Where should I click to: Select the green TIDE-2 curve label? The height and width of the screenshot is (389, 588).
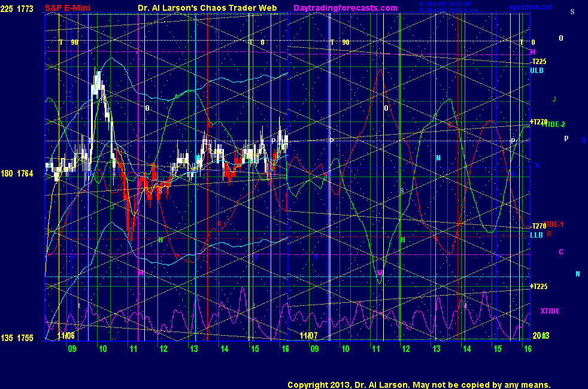(553, 124)
